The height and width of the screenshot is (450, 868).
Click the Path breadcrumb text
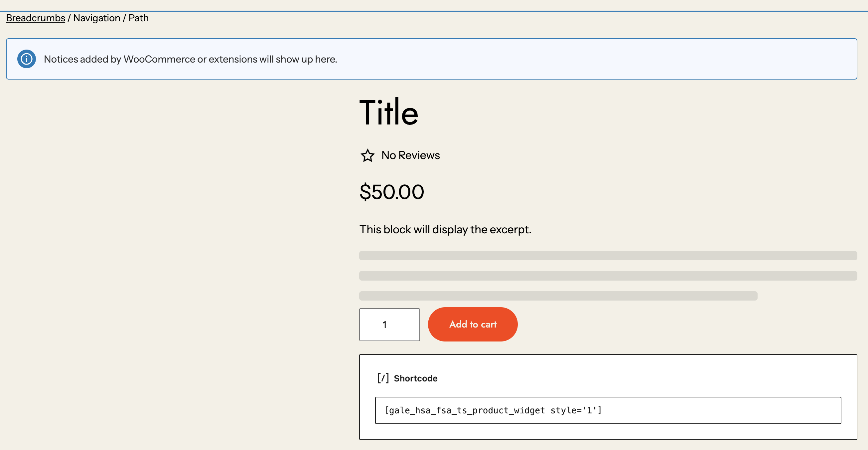(x=138, y=18)
